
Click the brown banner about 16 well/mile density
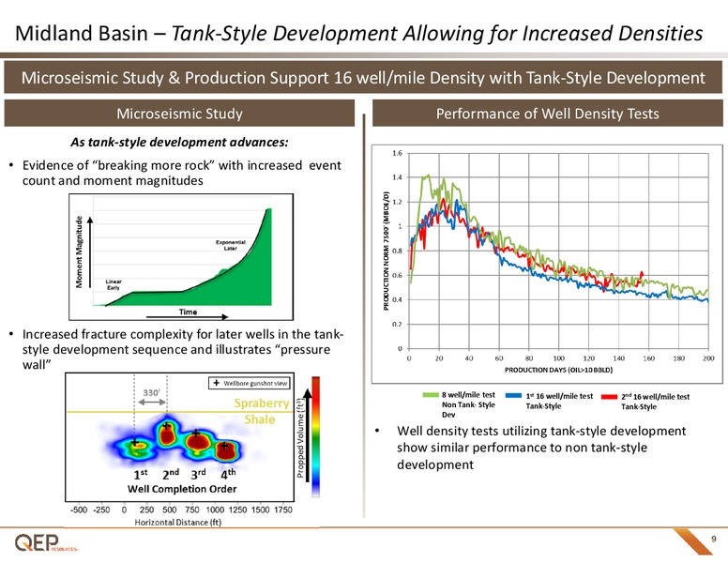click(x=364, y=77)
